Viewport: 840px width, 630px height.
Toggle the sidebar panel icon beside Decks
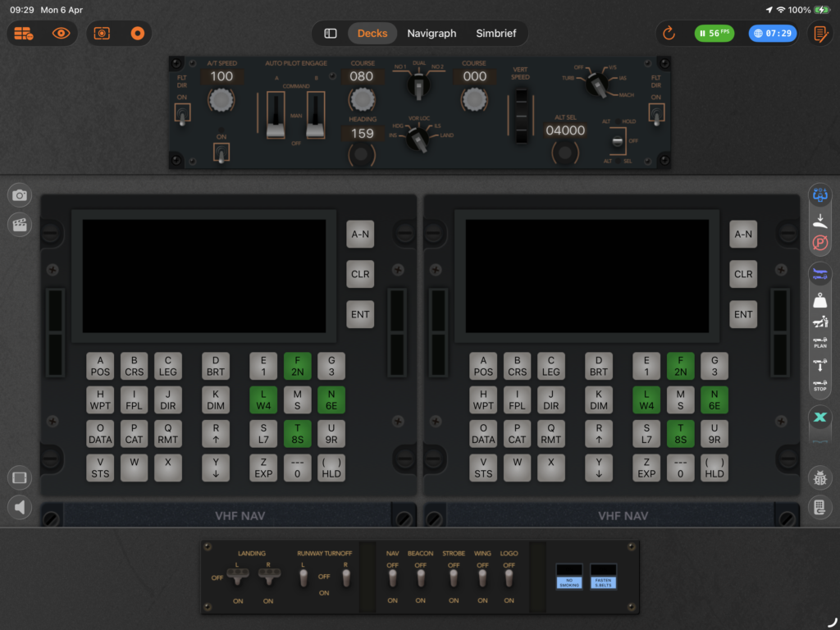(331, 34)
